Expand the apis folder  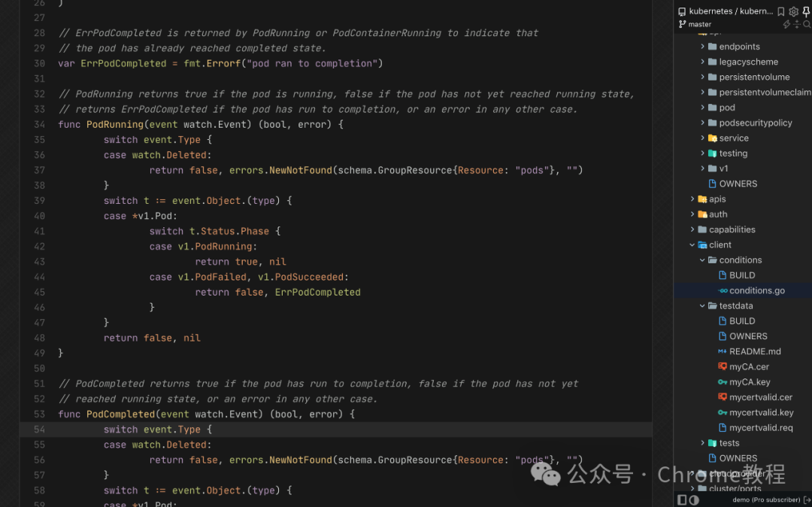tap(692, 199)
